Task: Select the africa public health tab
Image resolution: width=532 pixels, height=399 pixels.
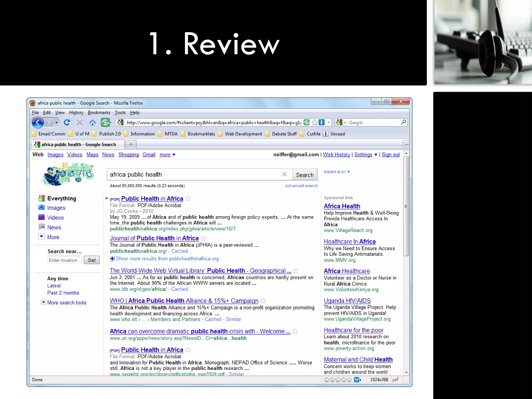Action: 78,144
